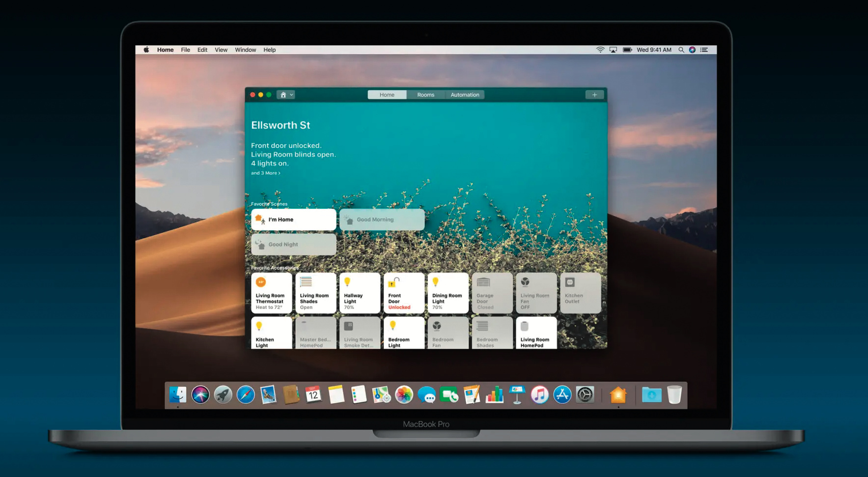Screen dimensions: 868x477
Task: Open the Wi-Fi status menu icon
Action: coord(600,50)
